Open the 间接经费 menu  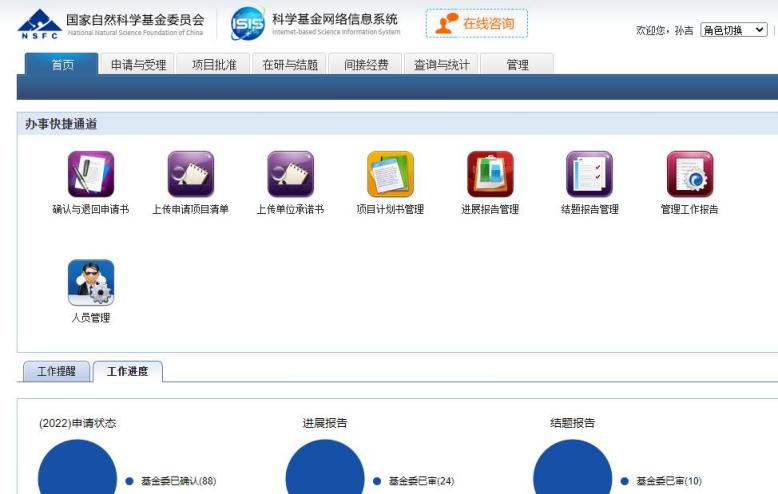tap(366, 65)
